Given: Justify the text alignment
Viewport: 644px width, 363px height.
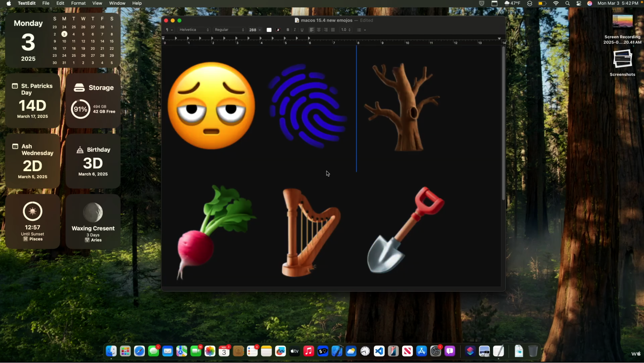Looking at the screenshot, I should (333, 30).
